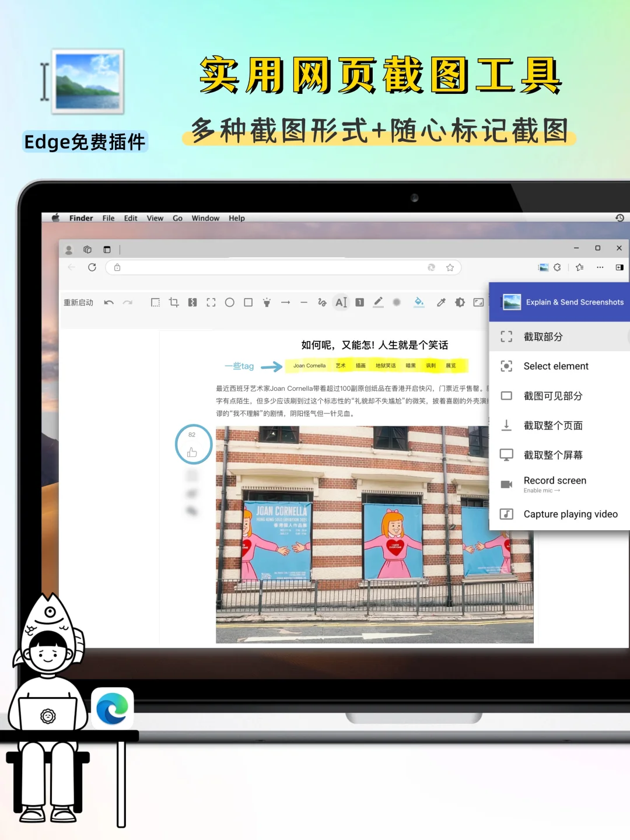Start Record screen

coord(554,480)
